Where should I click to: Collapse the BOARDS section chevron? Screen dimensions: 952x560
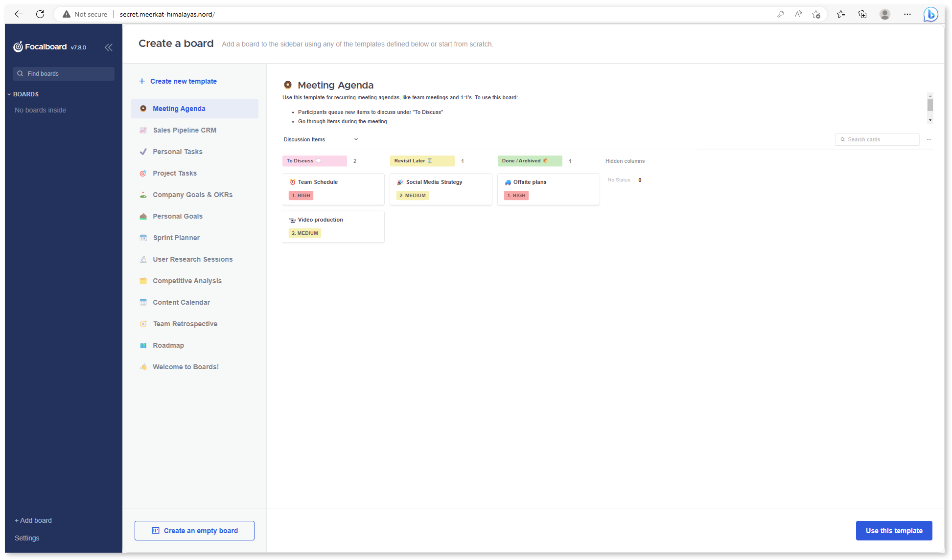(9, 94)
